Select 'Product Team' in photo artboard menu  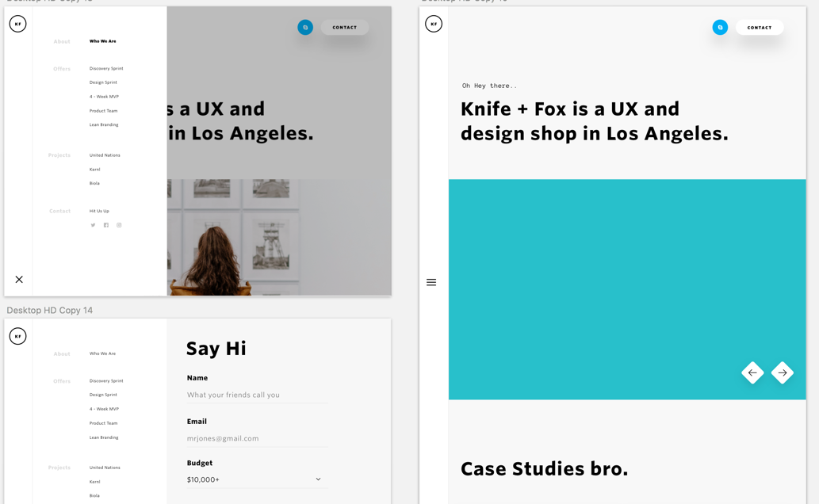tap(103, 111)
